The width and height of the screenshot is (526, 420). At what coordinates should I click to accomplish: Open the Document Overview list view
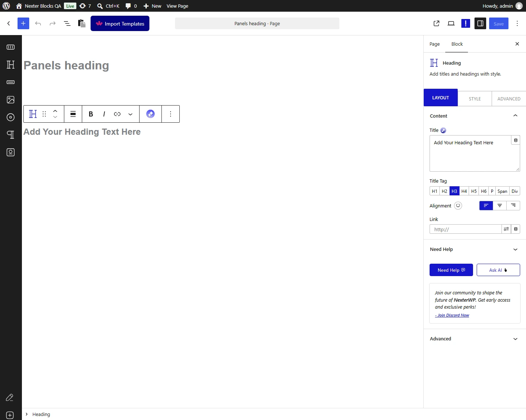67,23
